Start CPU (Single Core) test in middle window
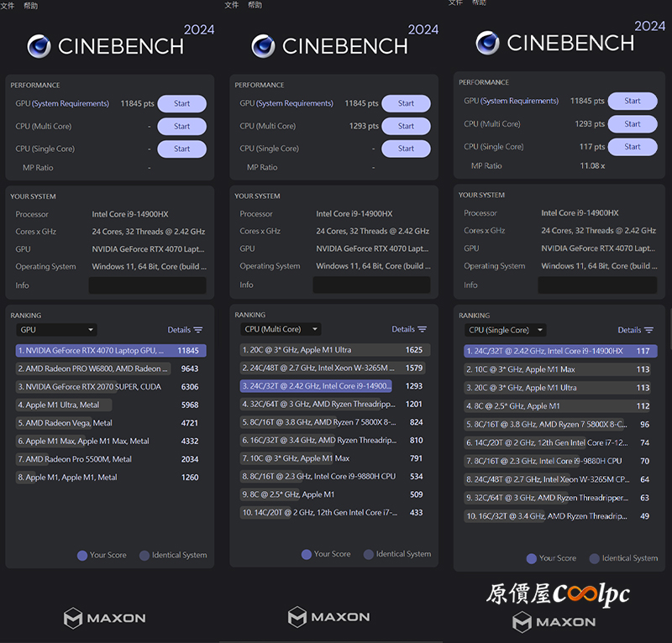 406,149
